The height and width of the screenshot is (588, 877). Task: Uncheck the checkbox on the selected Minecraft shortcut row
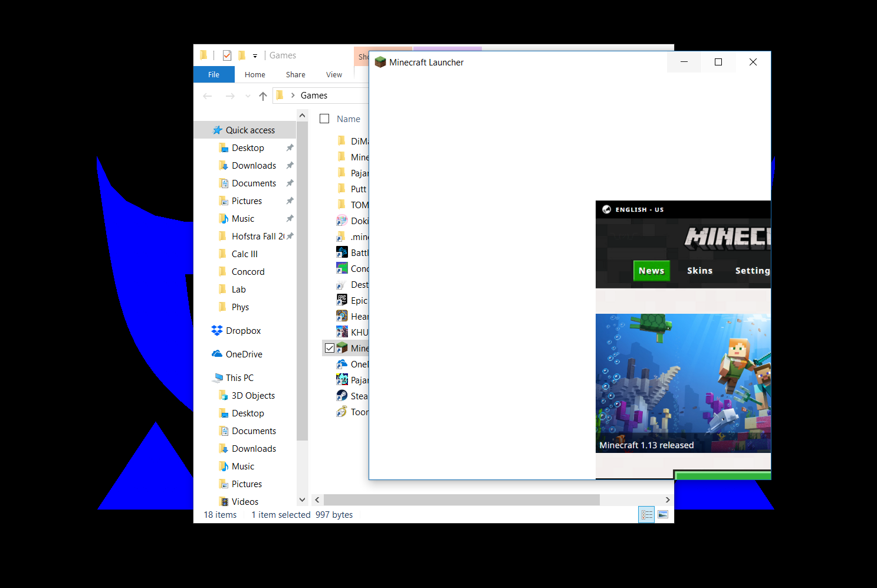pyautogui.click(x=330, y=348)
